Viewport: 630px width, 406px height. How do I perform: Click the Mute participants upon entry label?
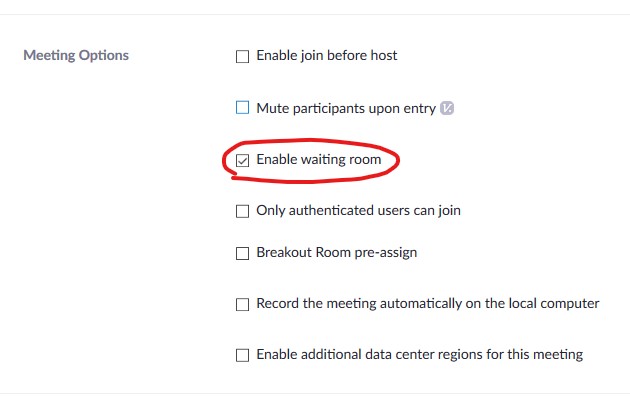coord(346,109)
